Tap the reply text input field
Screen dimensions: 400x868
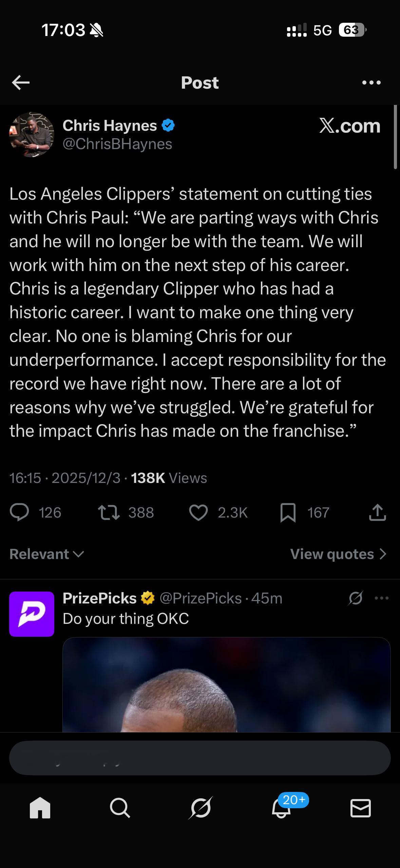tap(200, 758)
